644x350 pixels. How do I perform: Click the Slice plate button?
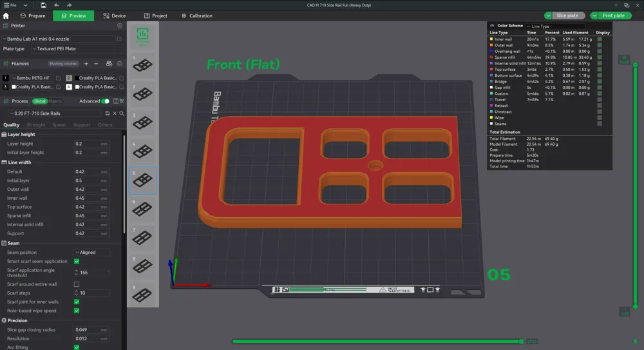pyautogui.click(x=567, y=15)
